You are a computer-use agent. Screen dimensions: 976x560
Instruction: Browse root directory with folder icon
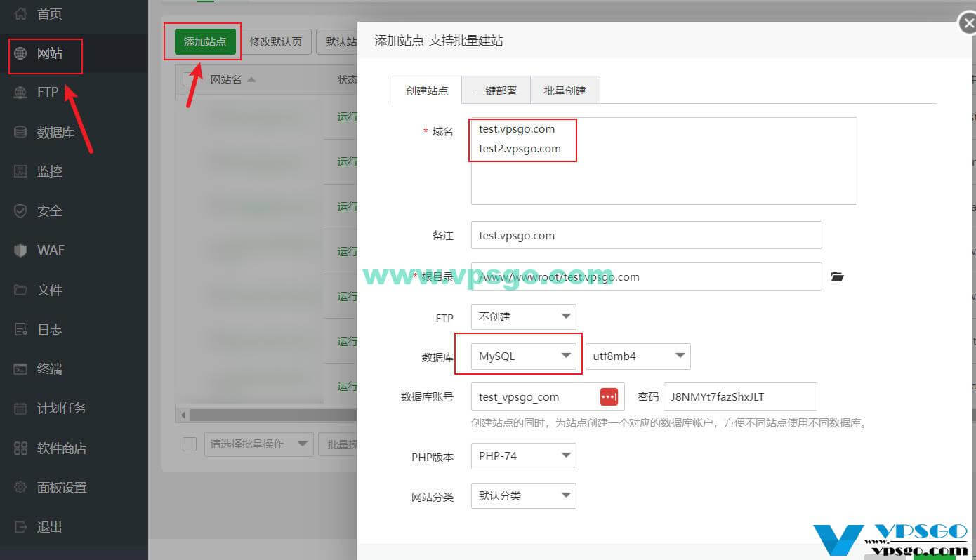pyautogui.click(x=836, y=276)
